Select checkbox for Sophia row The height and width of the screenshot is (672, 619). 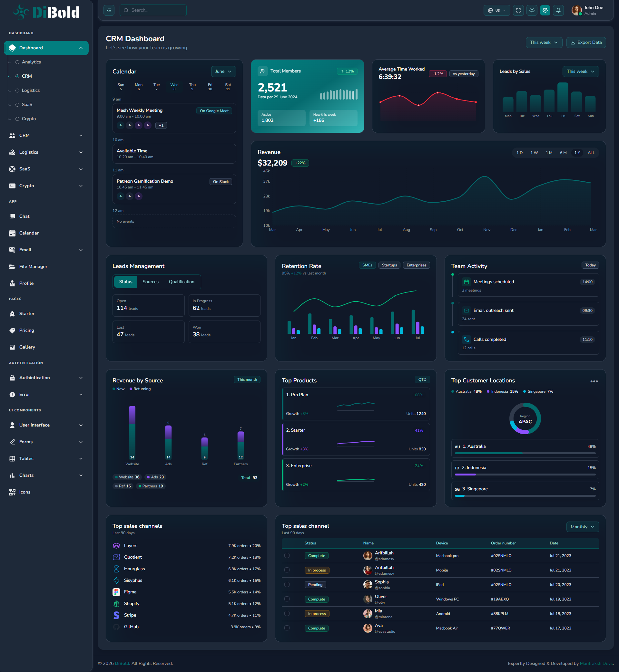click(287, 584)
